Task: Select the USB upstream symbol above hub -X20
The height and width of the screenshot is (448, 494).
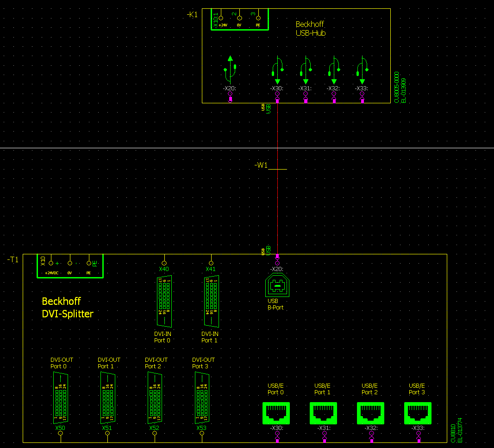Action: coord(230,69)
